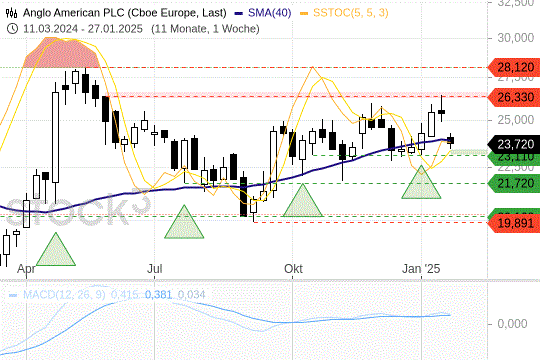The height and width of the screenshot is (360, 540).
Task: Click the red shaded overbought area
Action: coord(61,53)
